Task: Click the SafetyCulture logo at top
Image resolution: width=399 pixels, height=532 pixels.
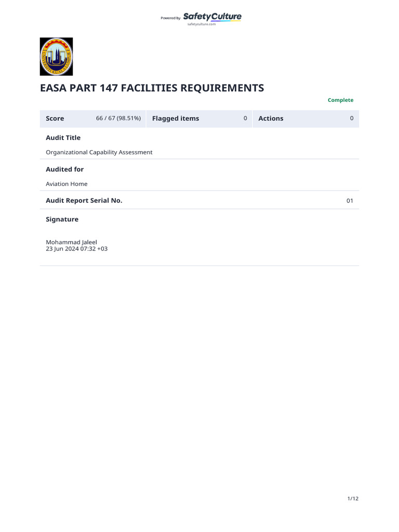Action: 212,17
